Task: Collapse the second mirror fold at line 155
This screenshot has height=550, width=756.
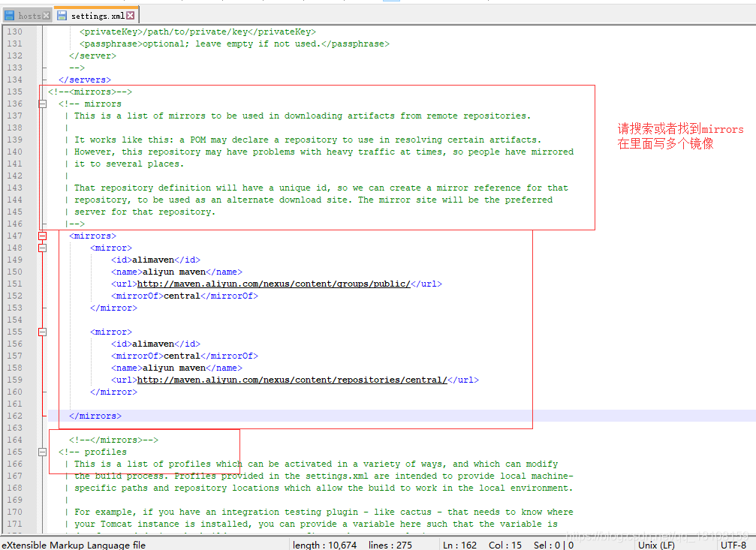Action: click(x=43, y=332)
